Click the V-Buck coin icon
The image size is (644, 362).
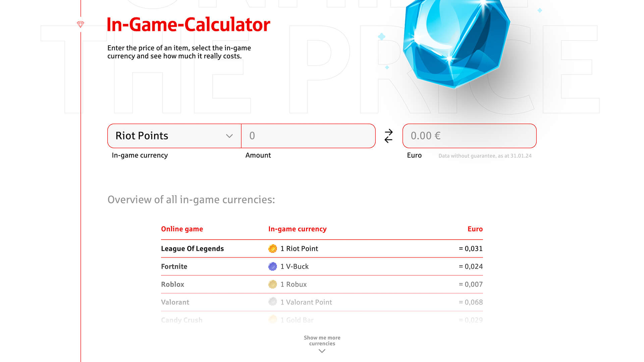pyautogui.click(x=273, y=266)
